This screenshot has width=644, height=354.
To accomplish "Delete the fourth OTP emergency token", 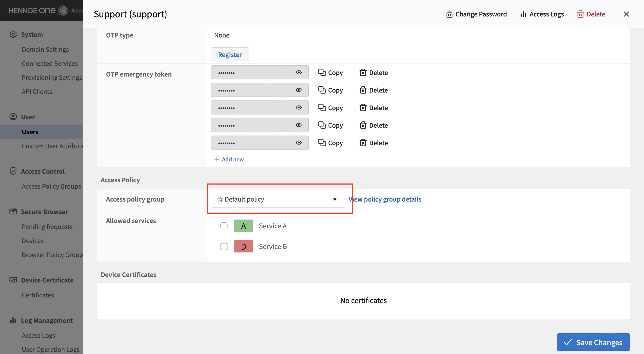I will click(x=374, y=125).
